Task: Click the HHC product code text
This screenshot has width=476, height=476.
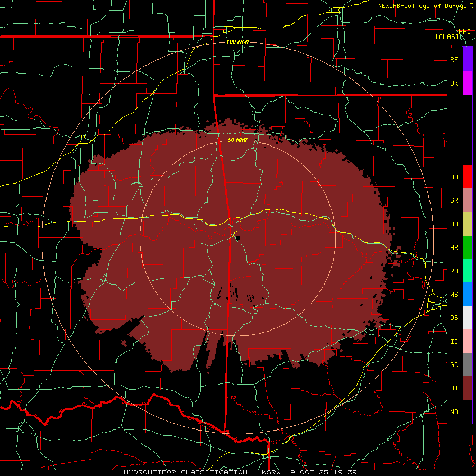Action: point(465,32)
